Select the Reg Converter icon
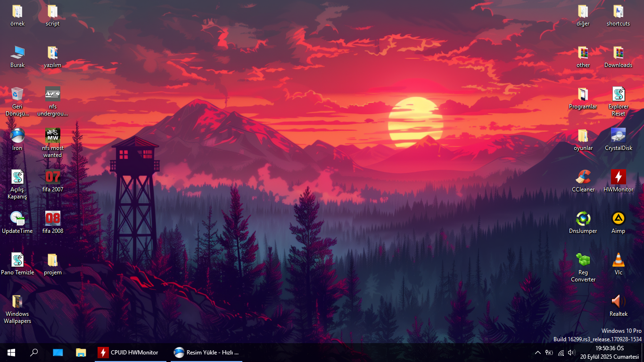The height and width of the screenshot is (362, 644). tap(583, 260)
